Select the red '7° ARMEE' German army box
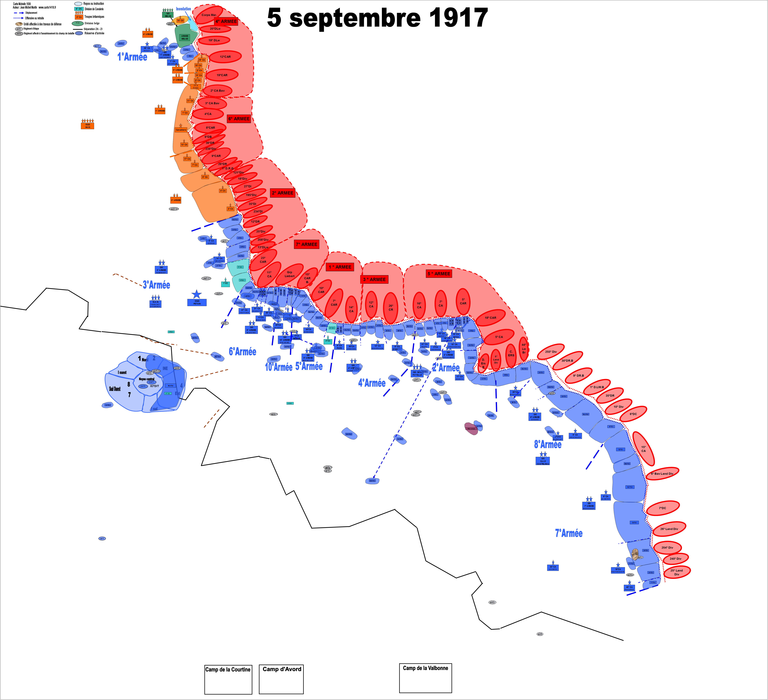 (x=307, y=244)
